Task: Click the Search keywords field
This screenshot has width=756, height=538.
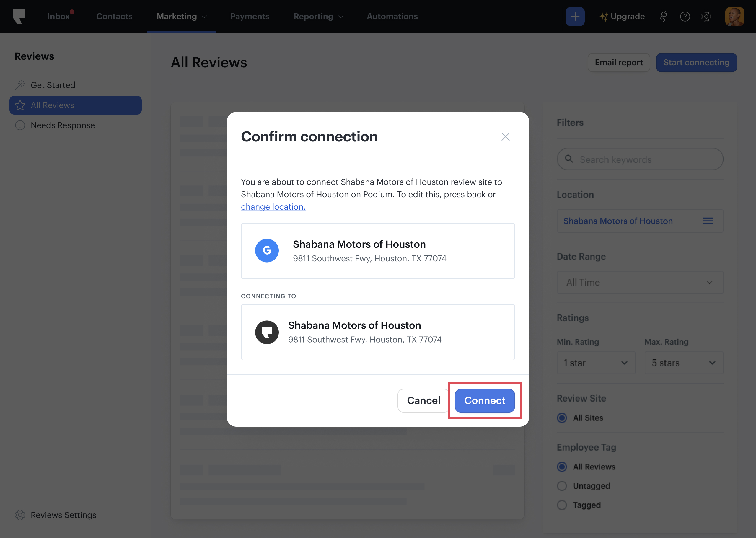Action: click(x=639, y=159)
